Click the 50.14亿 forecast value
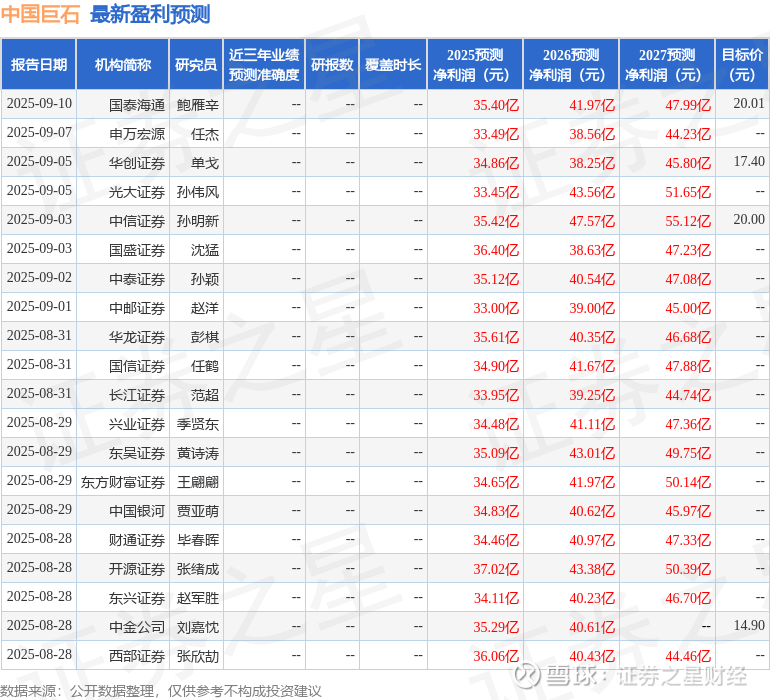The height and width of the screenshot is (700, 770). click(688, 482)
